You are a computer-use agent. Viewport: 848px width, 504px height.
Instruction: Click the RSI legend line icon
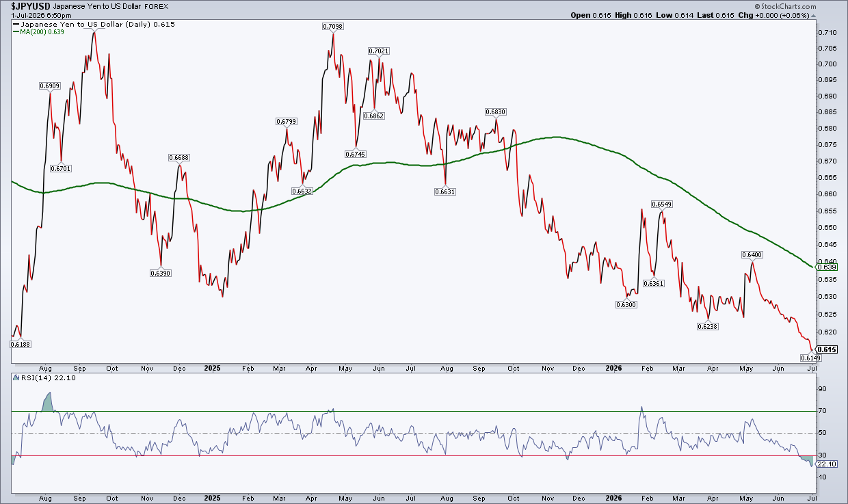(x=17, y=378)
